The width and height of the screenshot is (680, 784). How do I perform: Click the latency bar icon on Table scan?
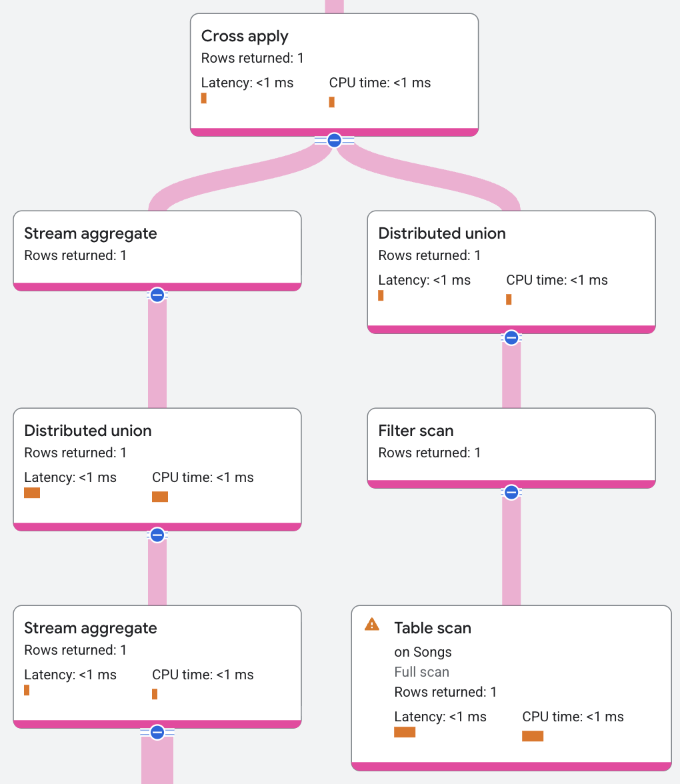tap(405, 732)
